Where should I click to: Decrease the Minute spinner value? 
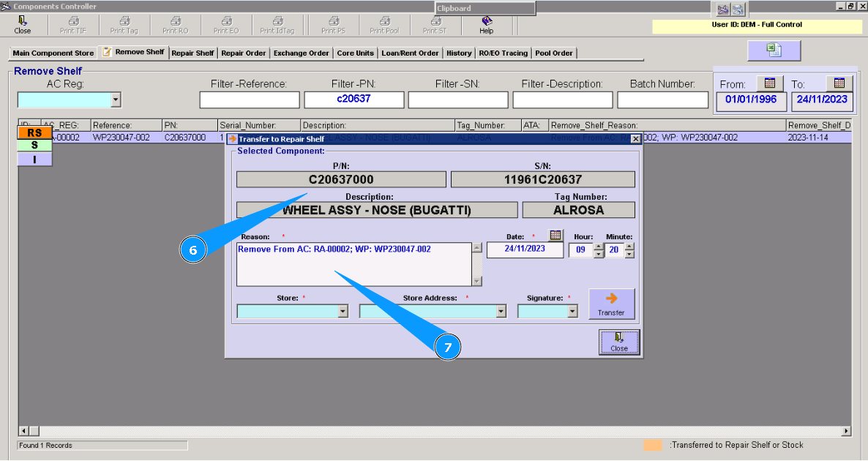tap(629, 254)
